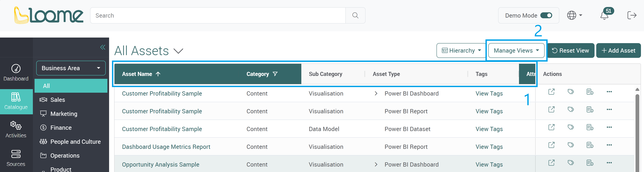Image resolution: width=644 pixels, height=172 pixels.
Task: Open the Manage Views dropdown
Action: [x=516, y=51]
